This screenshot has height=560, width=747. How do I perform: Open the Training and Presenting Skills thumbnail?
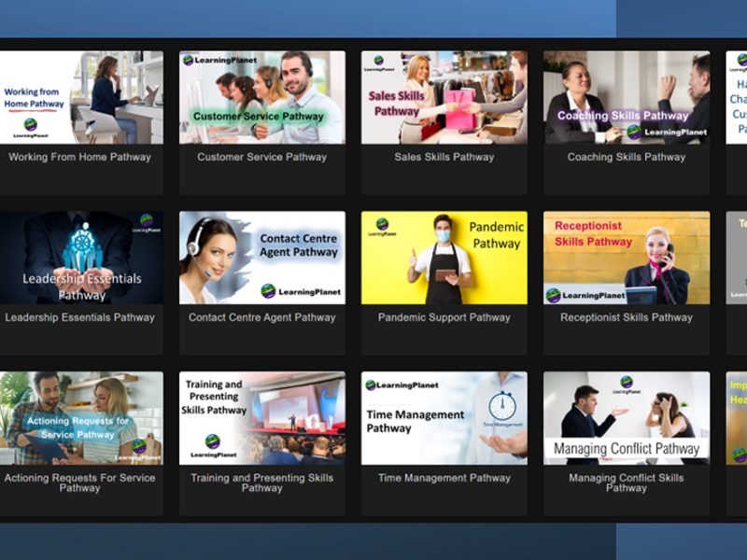261,418
